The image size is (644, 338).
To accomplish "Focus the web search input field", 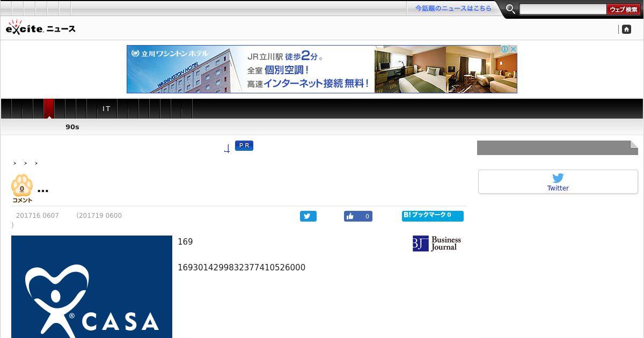I will pos(563,9).
